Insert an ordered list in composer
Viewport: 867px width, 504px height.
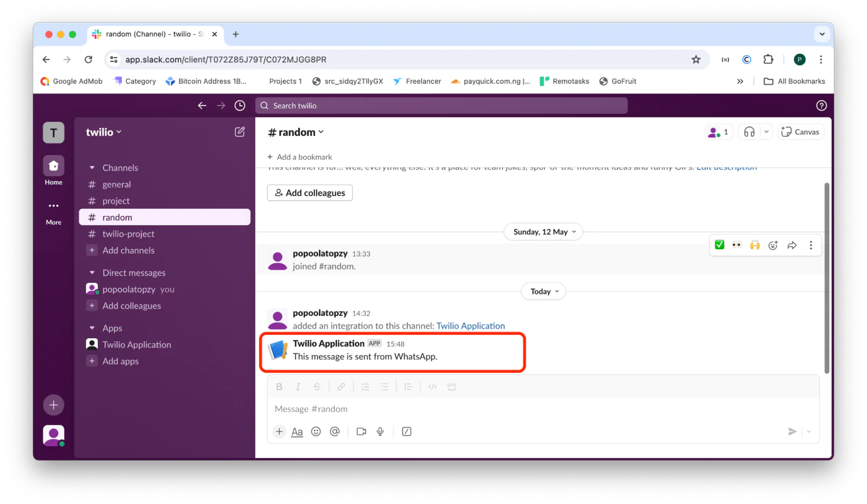click(365, 386)
